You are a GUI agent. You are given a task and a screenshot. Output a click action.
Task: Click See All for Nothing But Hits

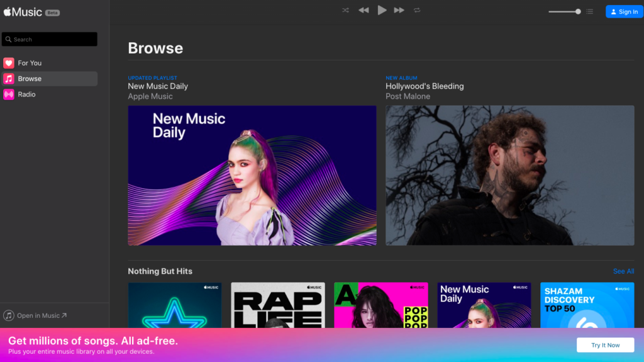point(623,271)
